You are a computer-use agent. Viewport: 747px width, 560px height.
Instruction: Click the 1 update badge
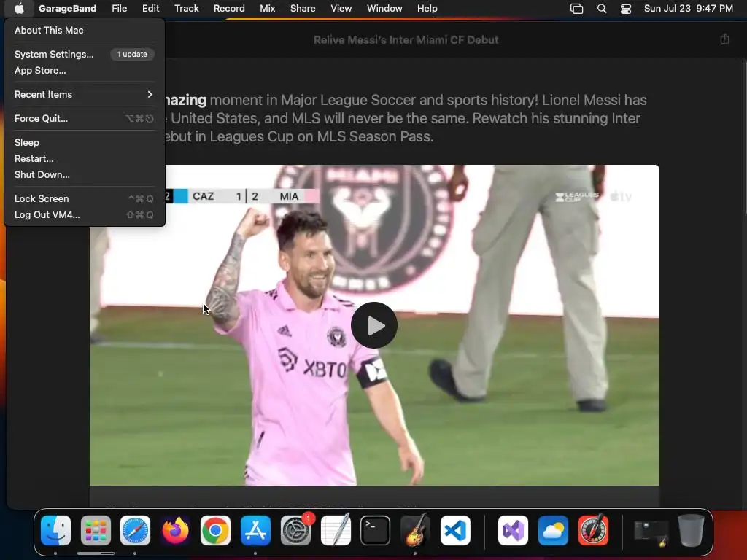click(133, 54)
